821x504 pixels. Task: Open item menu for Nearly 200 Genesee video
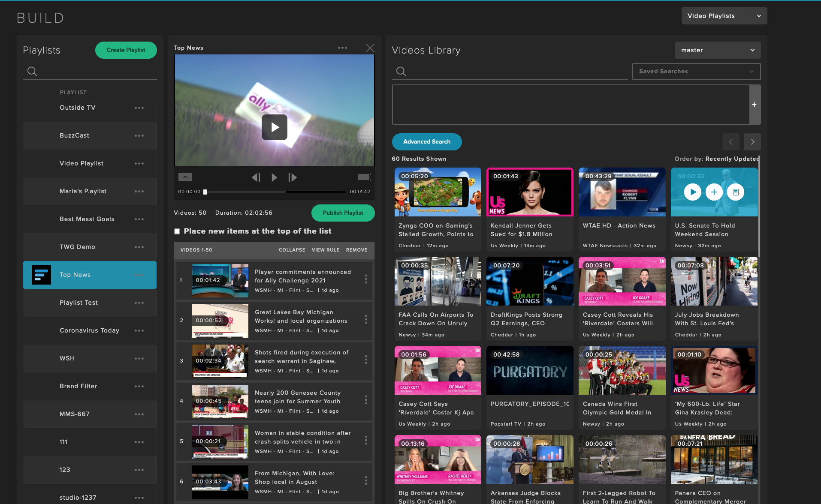[x=366, y=400]
